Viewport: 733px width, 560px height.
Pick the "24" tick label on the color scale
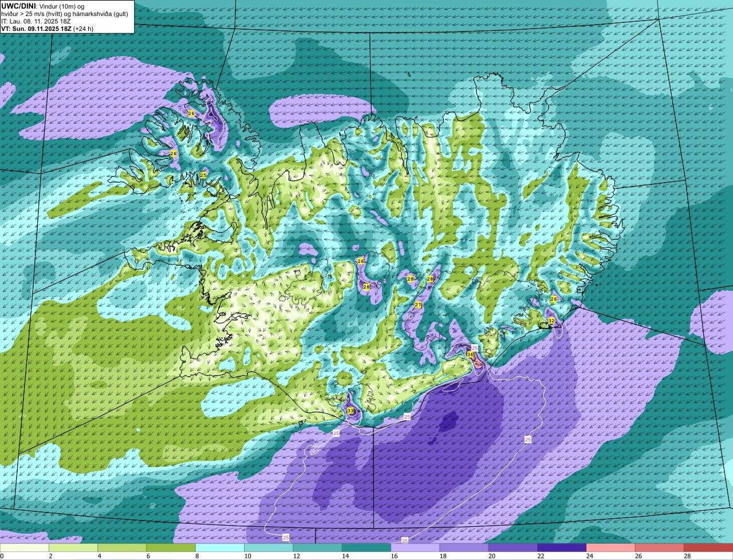point(589,556)
